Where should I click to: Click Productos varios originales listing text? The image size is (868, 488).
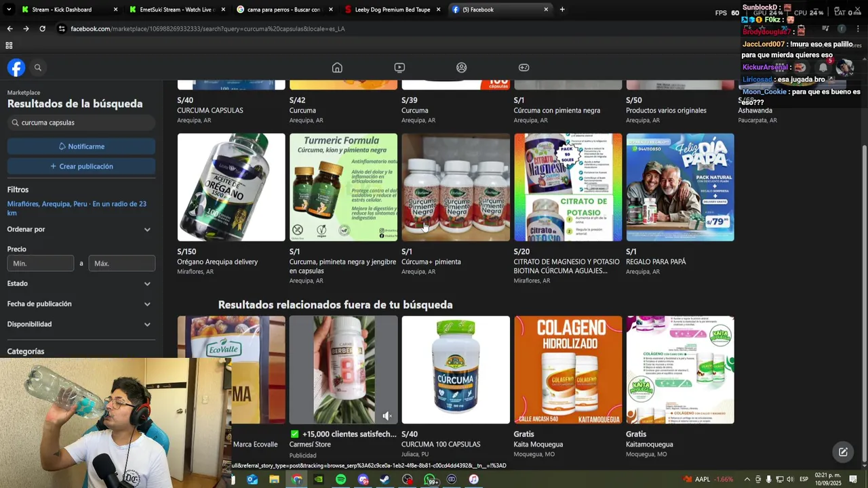pyautogui.click(x=666, y=110)
